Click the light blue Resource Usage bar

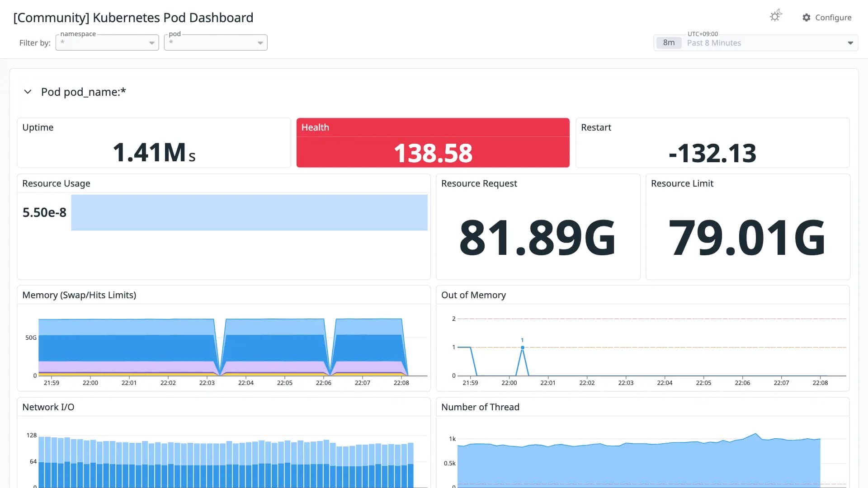pos(249,212)
